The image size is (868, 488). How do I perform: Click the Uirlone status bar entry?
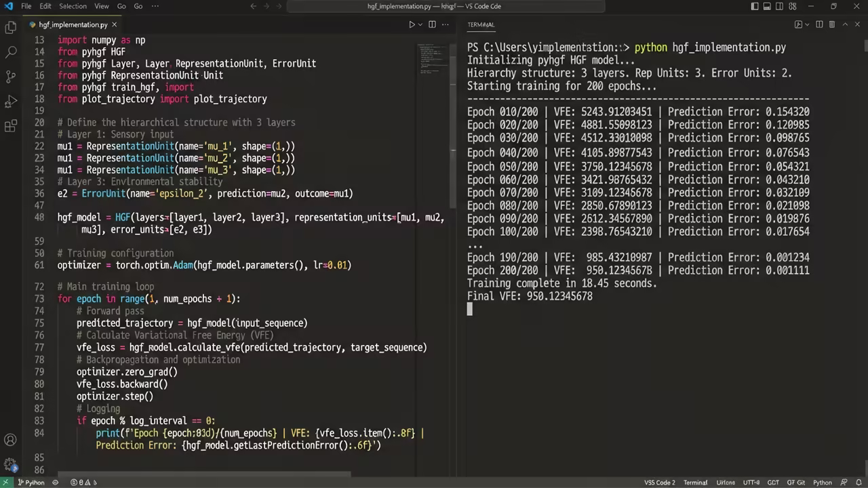pyautogui.click(x=726, y=483)
